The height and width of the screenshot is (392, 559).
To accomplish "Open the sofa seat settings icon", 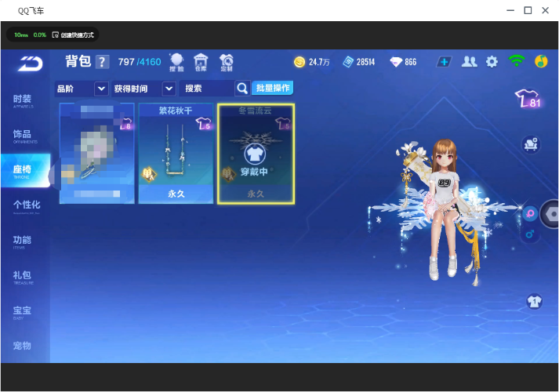I will (532, 144).
